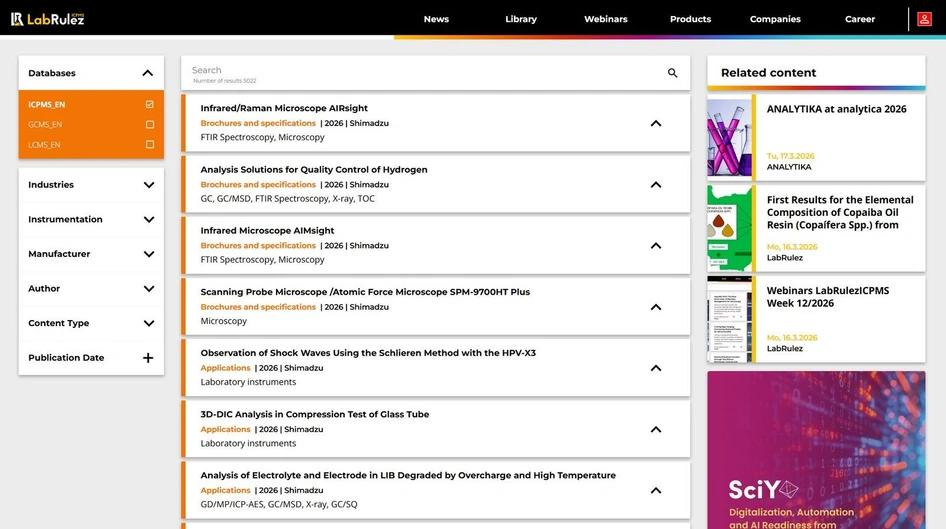
Task: Open the user account profile icon
Action: [924, 19]
